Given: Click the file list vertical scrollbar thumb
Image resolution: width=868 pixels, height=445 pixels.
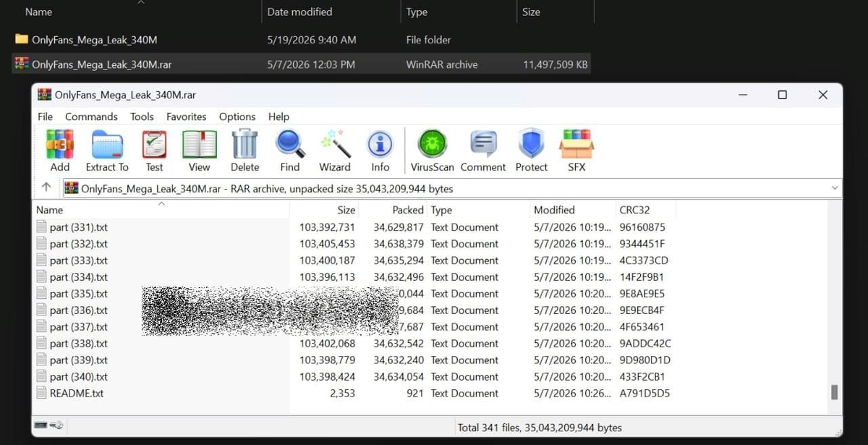Looking at the screenshot, I should pos(834,392).
